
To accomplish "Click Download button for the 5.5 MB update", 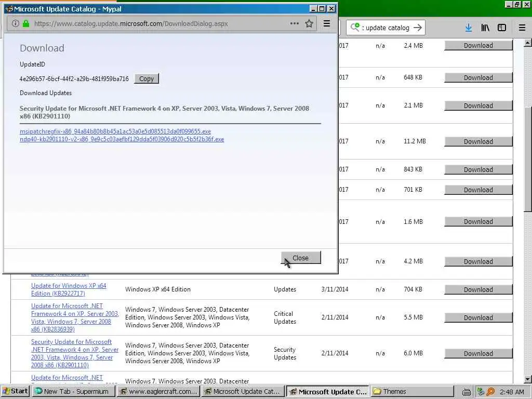I will (478, 317).
